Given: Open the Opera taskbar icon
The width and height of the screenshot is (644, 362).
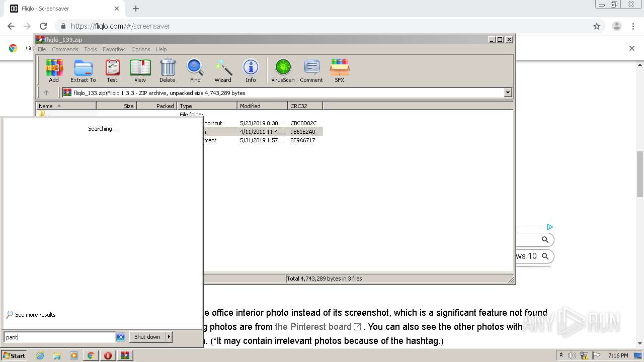Looking at the screenshot, I should (x=108, y=355).
